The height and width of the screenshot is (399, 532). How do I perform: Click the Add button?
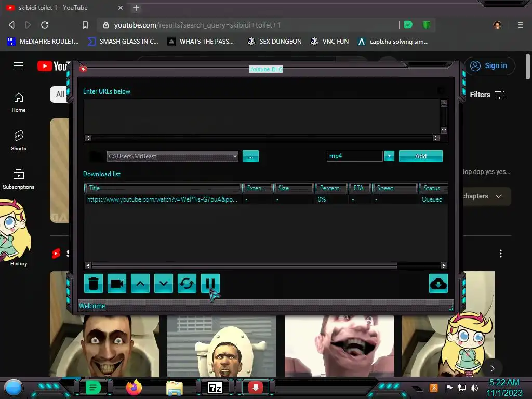(x=421, y=156)
